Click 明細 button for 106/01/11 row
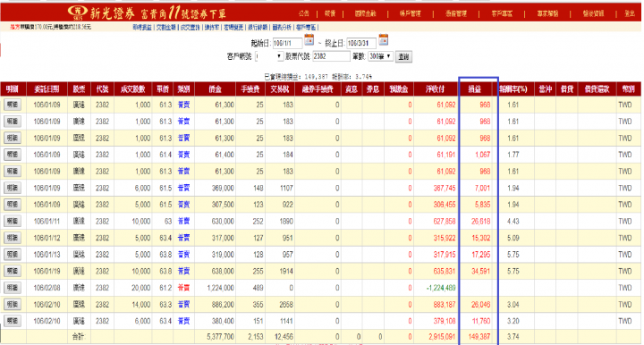 (x=13, y=221)
